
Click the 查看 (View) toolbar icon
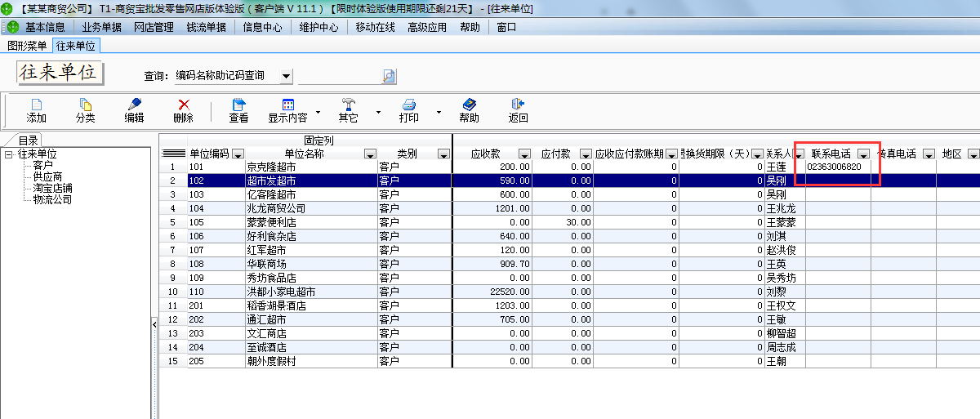coord(238,105)
